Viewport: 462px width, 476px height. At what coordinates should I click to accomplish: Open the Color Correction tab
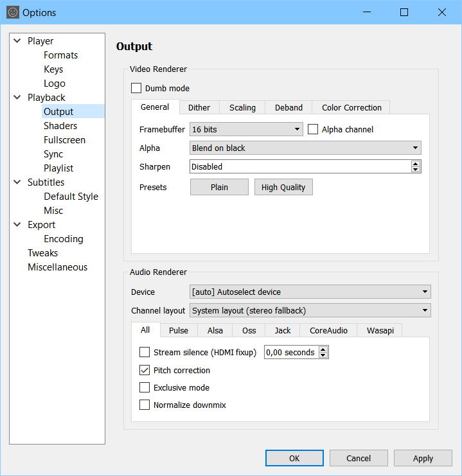[x=351, y=107]
